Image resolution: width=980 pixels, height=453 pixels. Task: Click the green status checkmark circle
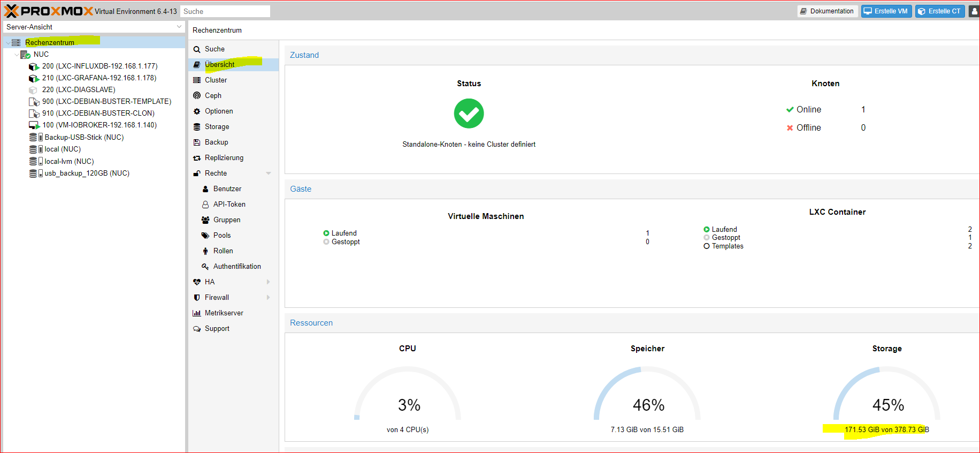[469, 114]
